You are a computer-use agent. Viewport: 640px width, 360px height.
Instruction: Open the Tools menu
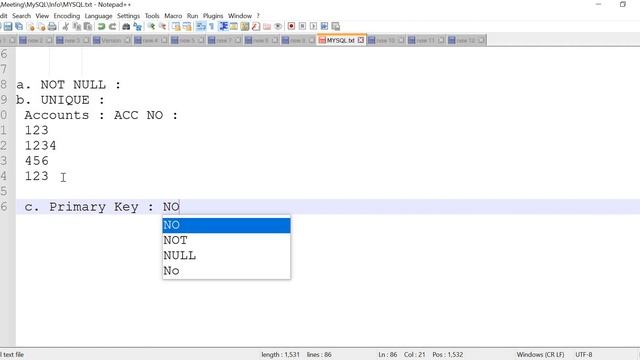(x=152, y=16)
